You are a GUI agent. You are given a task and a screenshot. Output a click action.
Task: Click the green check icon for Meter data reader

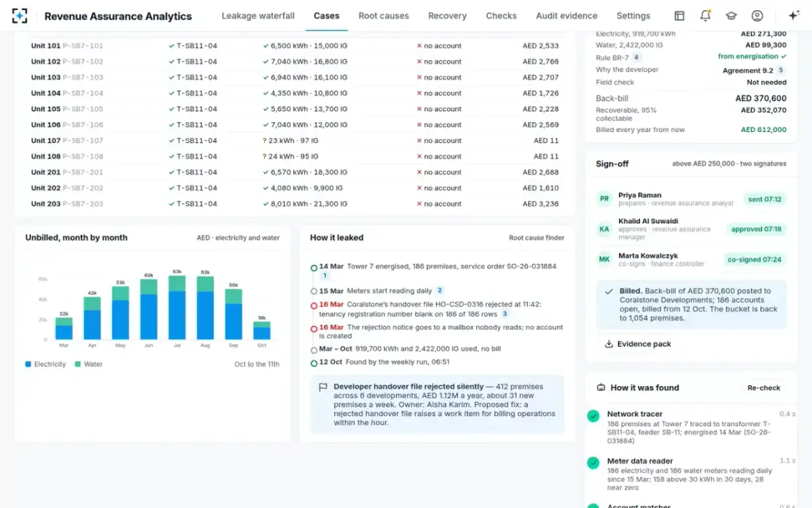(x=593, y=463)
